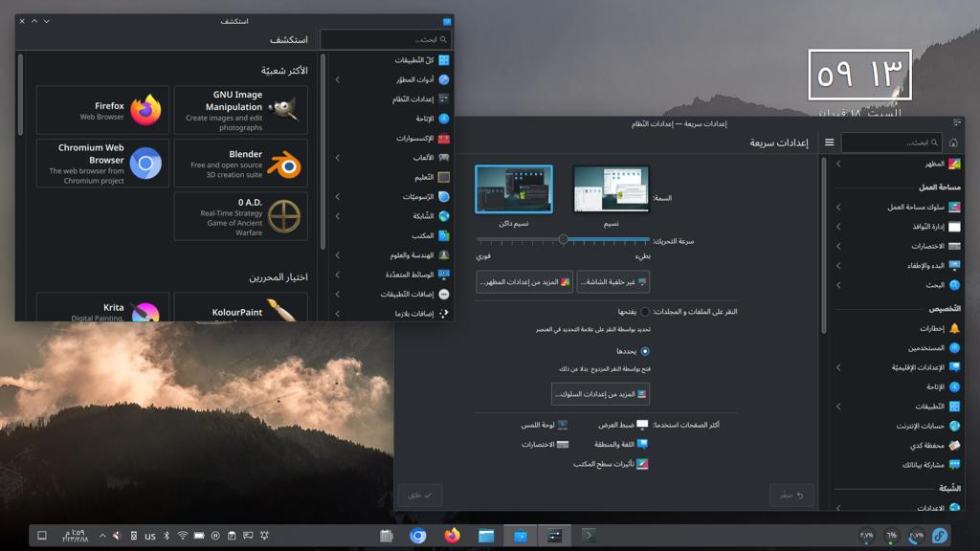
Task: Expand الوسائط المتعدّدة category in Discover
Action: click(338, 275)
